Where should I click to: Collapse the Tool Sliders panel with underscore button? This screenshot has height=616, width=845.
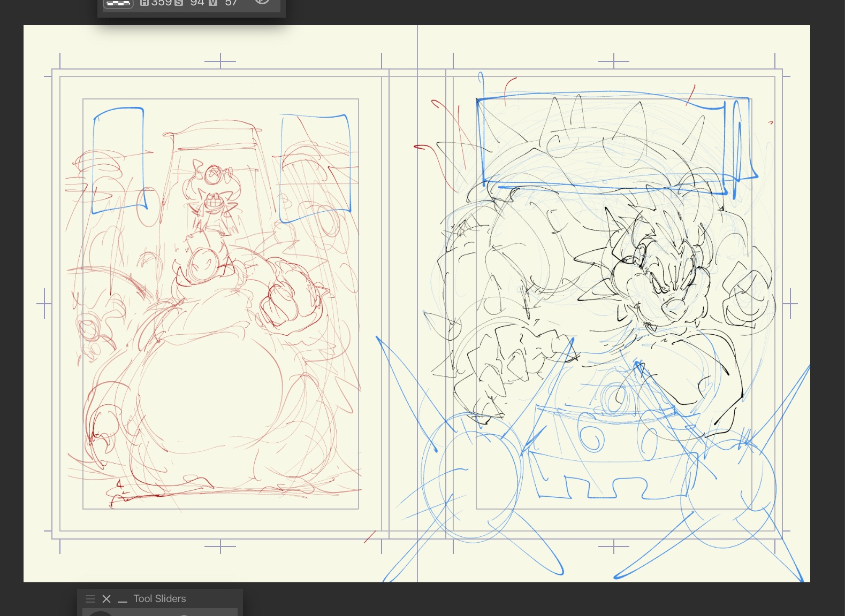point(123,600)
